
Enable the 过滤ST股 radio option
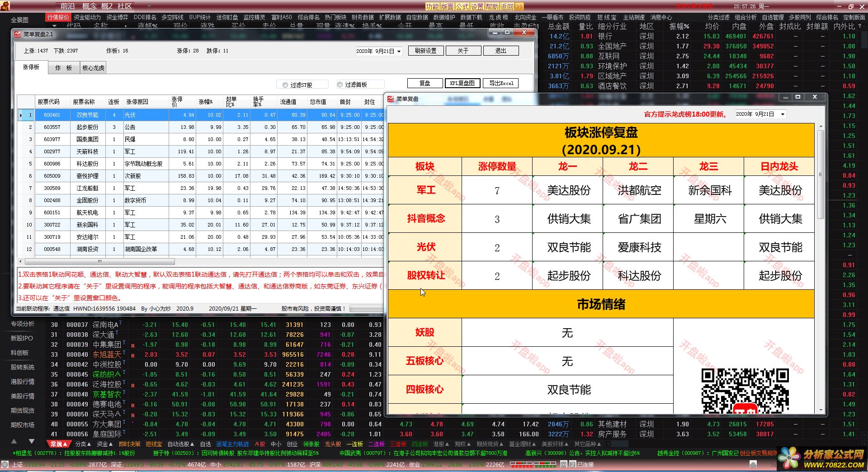click(x=285, y=85)
